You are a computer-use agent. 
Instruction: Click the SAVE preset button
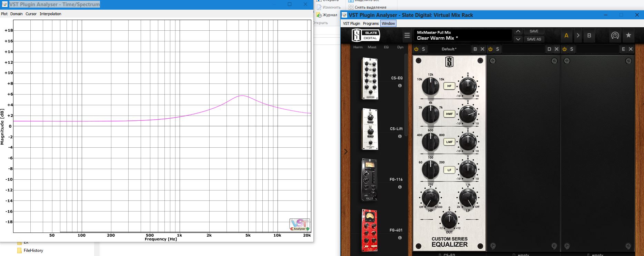(534, 31)
